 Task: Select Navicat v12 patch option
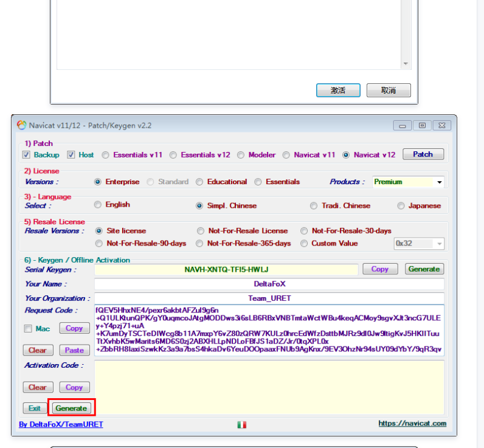[x=346, y=155]
